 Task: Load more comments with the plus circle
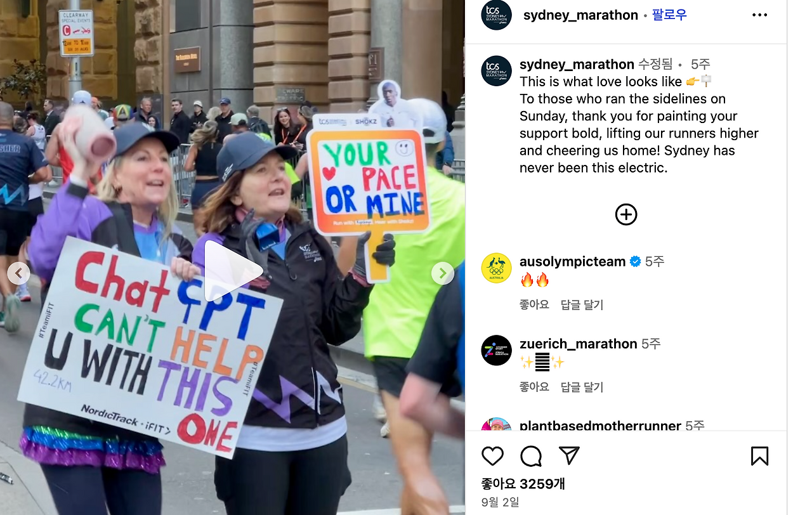click(626, 214)
